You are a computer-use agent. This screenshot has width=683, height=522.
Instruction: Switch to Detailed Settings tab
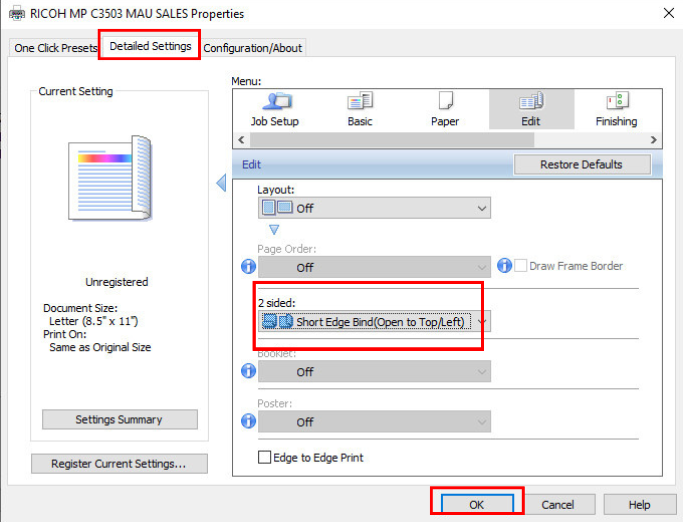[150, 46]
